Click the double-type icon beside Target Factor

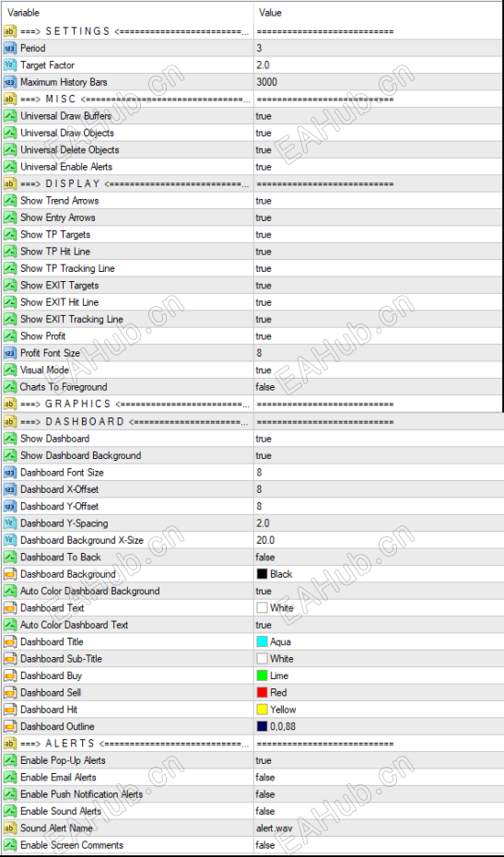click(x=10, y=65)
